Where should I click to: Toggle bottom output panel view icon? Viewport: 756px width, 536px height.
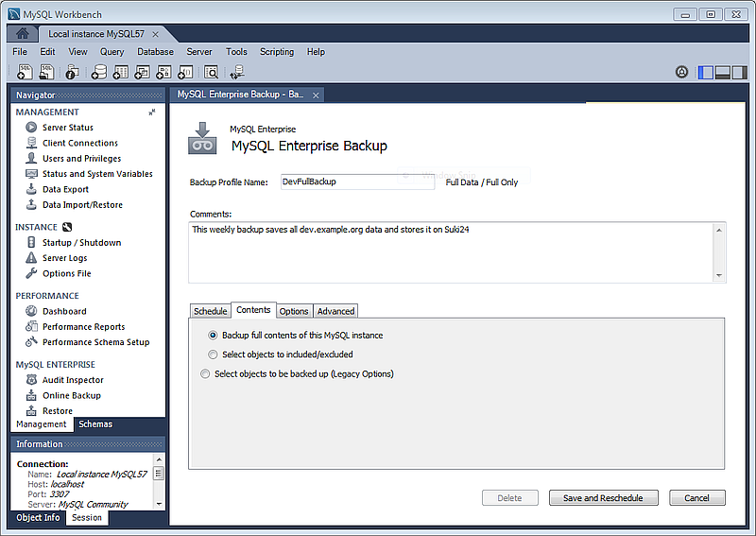pos(722,73)
